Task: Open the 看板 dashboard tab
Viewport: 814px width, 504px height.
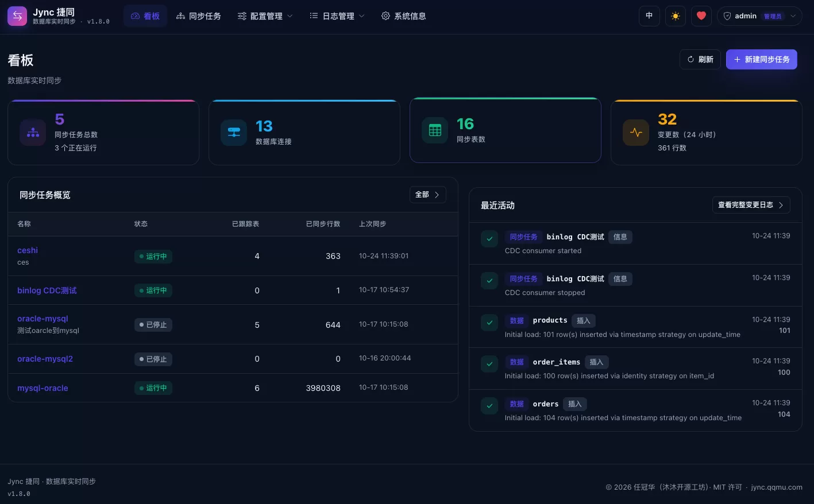Action: (x=145, y=16)
